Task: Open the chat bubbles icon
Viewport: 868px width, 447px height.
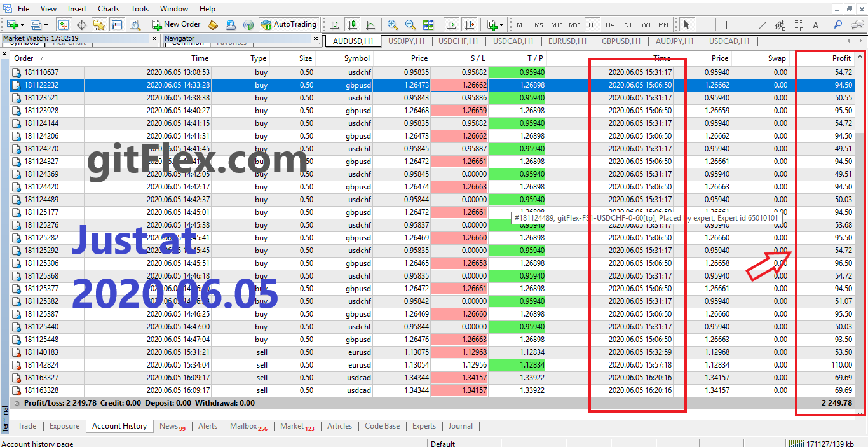Action: point(857,25)
